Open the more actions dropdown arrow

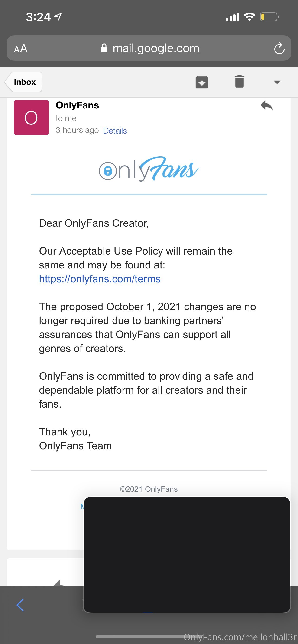pos(277,82)
